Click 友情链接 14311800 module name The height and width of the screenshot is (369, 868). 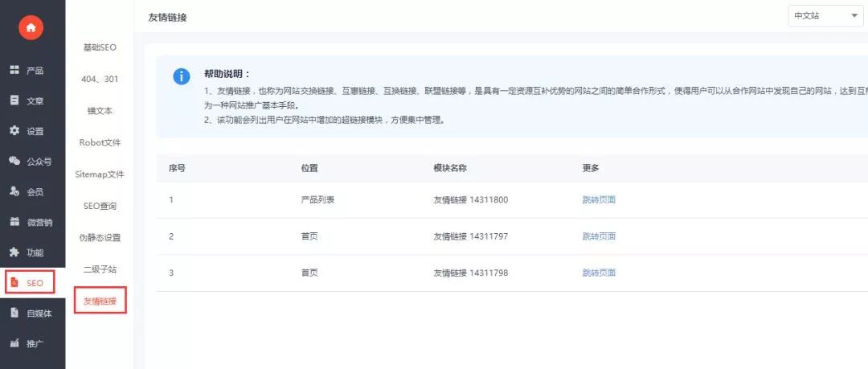point(470,200)
